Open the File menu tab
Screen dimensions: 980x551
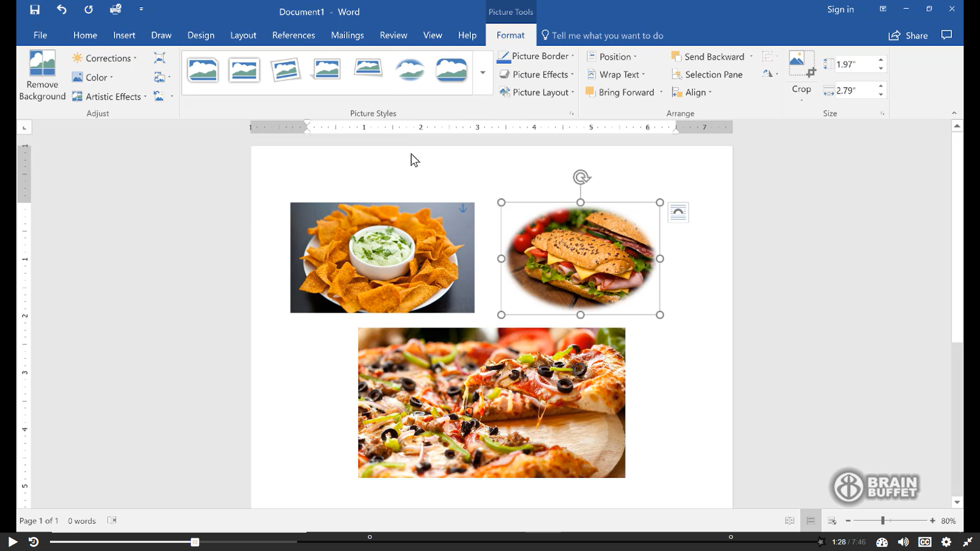[40, 35]
